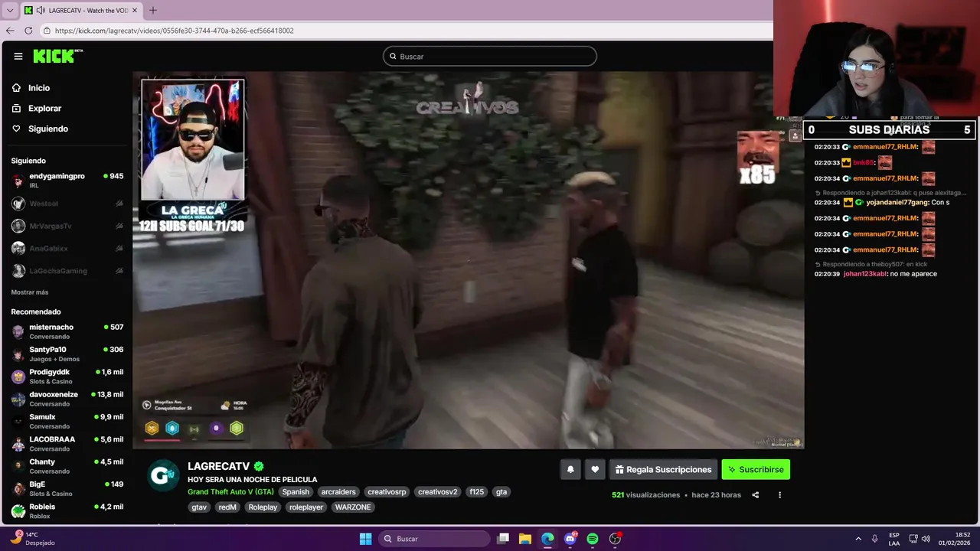Viewport: 980px width, 551px height.
Task: Open recommended channel SantyPa10
Action: click(x=67, y=354)
